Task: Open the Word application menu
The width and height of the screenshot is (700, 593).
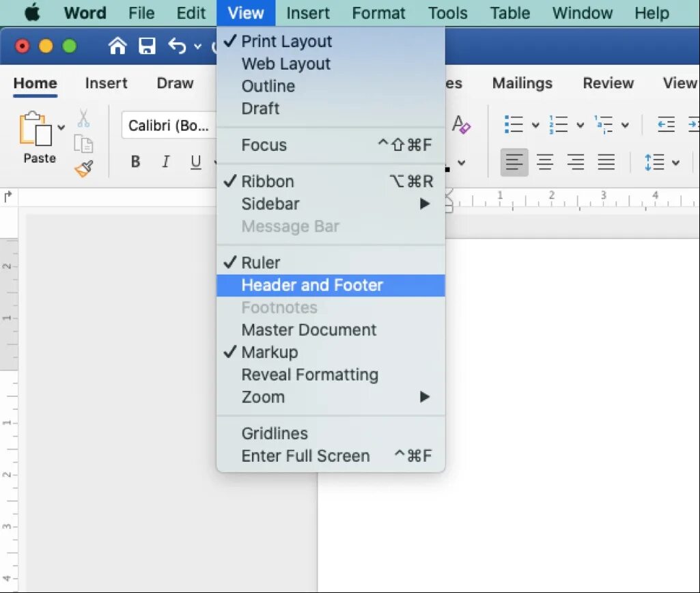Action: click(85, 13)
